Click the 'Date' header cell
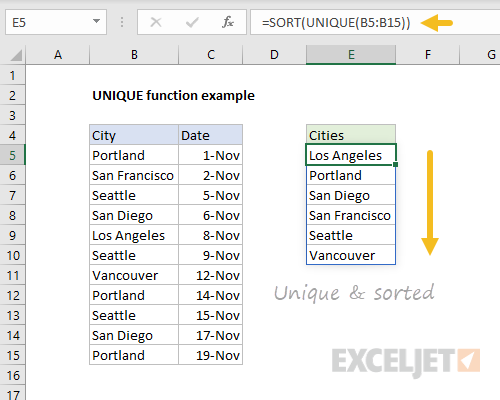The image size is (500, 400). pyautogui.click(x=211, y=135)
